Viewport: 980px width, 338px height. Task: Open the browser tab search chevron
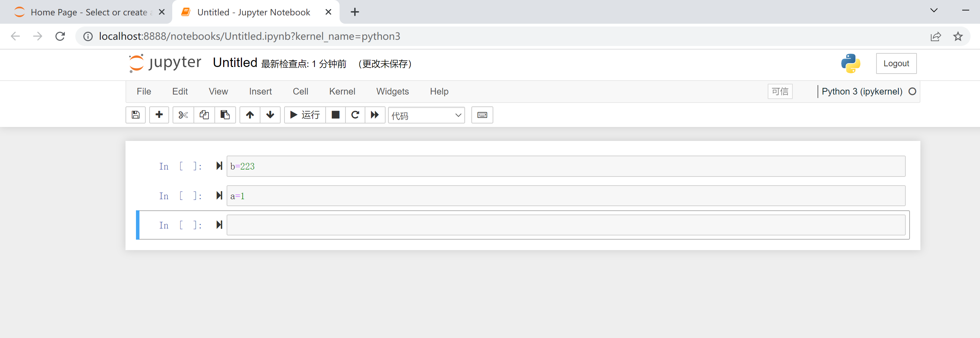[x=934, y=10]
